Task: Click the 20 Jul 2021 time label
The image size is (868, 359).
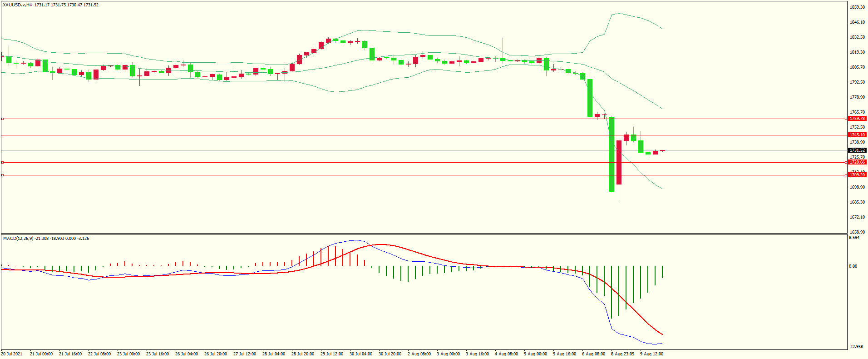Action: pyautogui.click(x=12, y=354)
